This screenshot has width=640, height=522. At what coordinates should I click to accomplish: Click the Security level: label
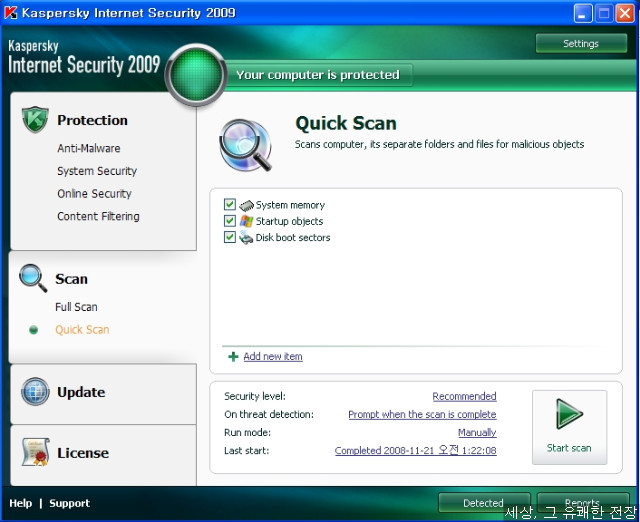[x=255, y=396]
